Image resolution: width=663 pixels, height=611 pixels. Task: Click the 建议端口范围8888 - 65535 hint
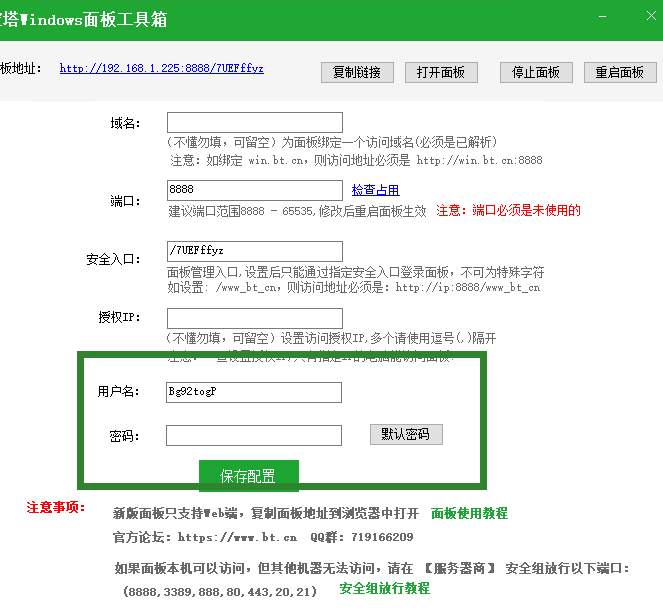[242, 211]
